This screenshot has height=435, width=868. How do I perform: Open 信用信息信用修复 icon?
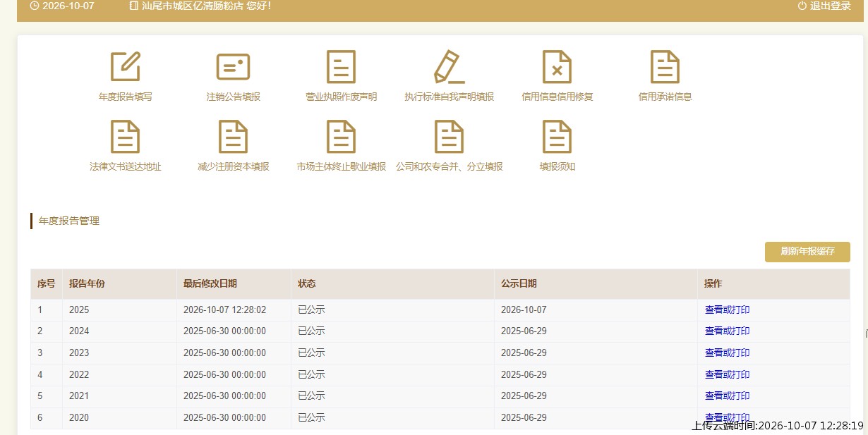[557, 67]
